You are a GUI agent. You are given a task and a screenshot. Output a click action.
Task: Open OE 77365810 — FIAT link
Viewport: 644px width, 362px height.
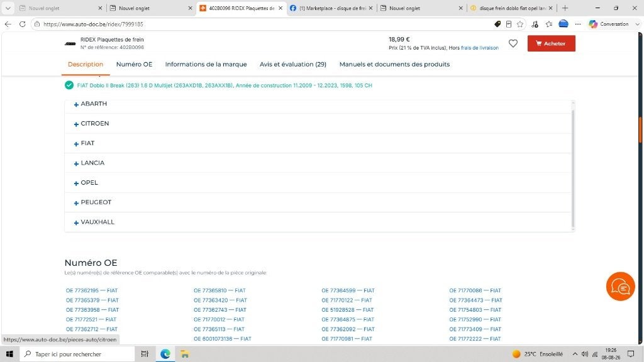coord(219,290)
